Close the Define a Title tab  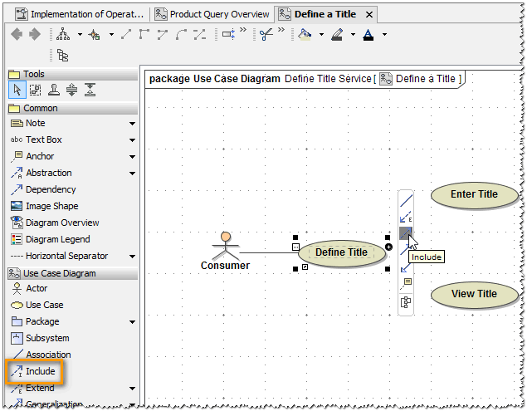(x=369, y=14)
